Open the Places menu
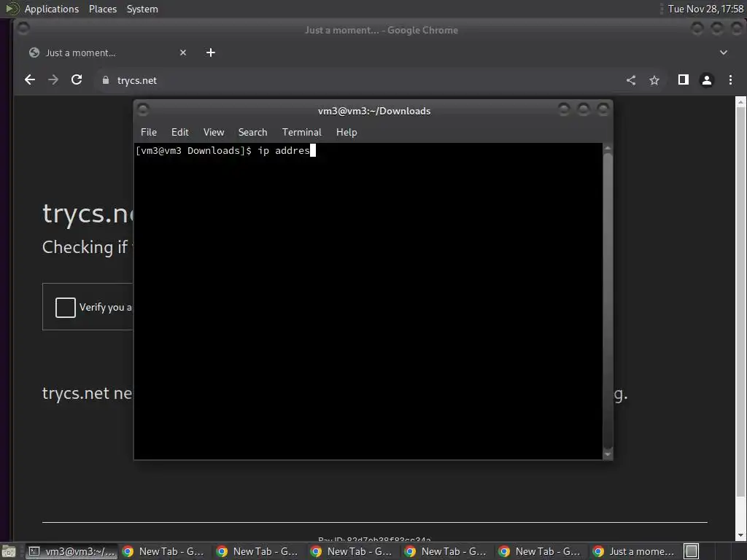The image size is (747, 560). [102, 9]
